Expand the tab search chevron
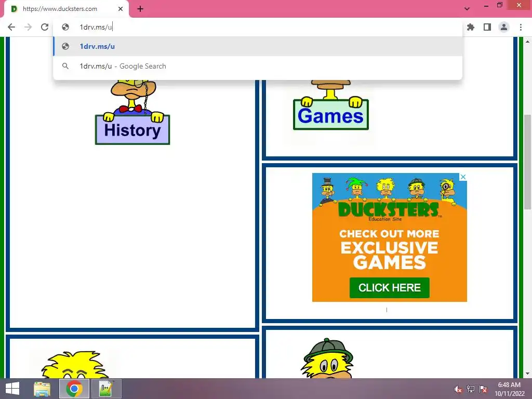This screenshot has width=532, height=399. [467, 9]
